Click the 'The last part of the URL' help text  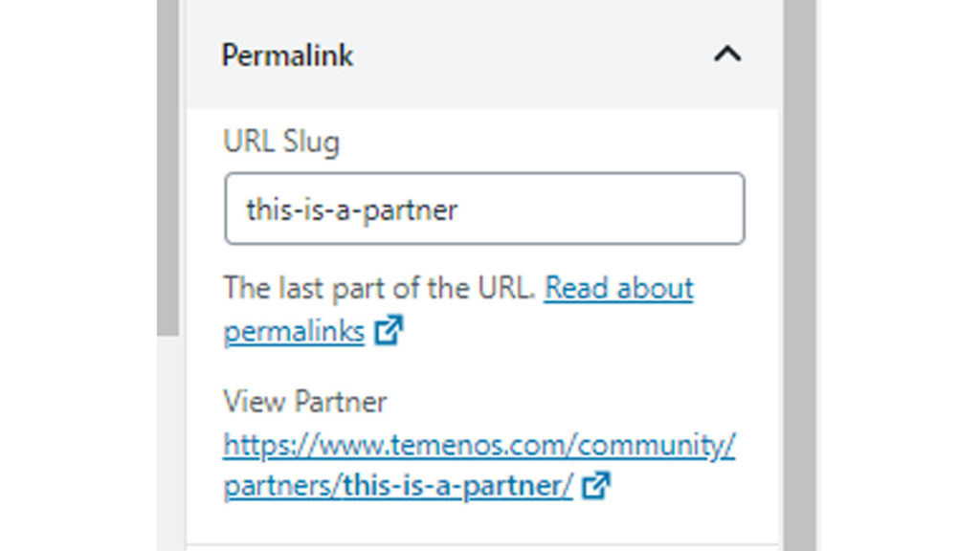379,288
